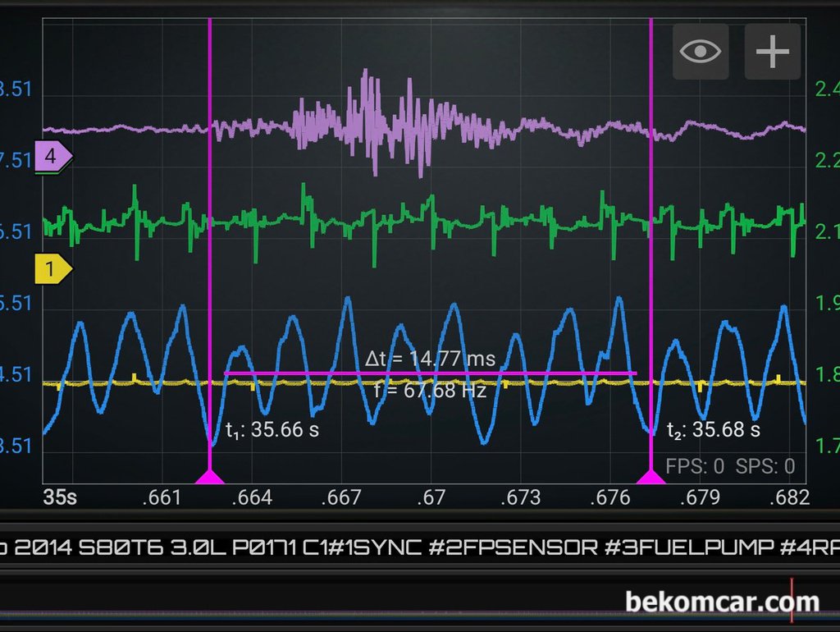Click the blue 4.51 left axis scale value

click(16, 375)
